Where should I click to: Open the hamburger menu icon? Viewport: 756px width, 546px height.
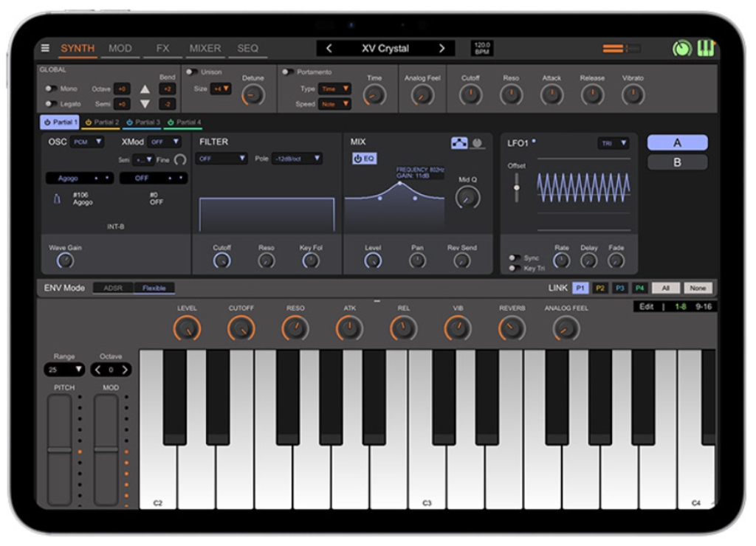(x=46, y=49)
